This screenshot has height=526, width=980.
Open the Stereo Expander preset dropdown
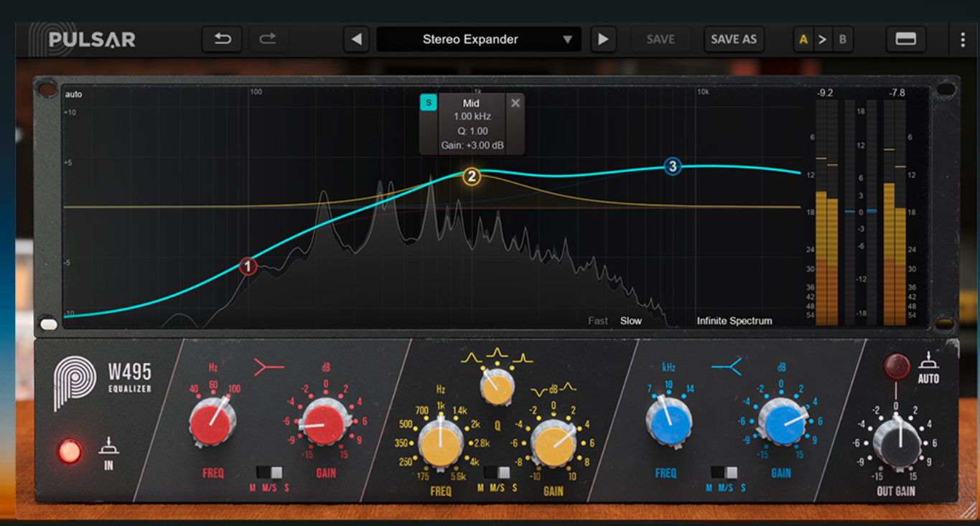coord(479,39)
